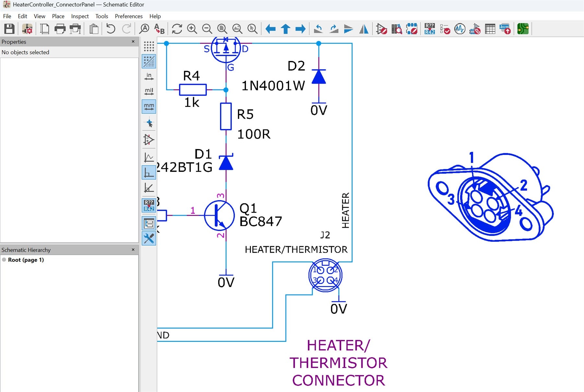This screenshot has height=392, width=584.
Task: Open the Symbol Editor tool
Action: 381,29
